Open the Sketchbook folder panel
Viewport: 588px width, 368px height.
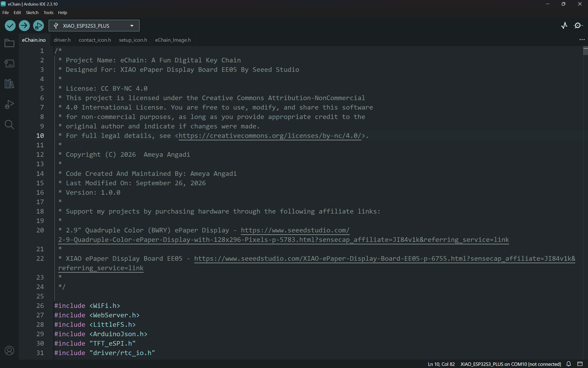tap(9, 43)
